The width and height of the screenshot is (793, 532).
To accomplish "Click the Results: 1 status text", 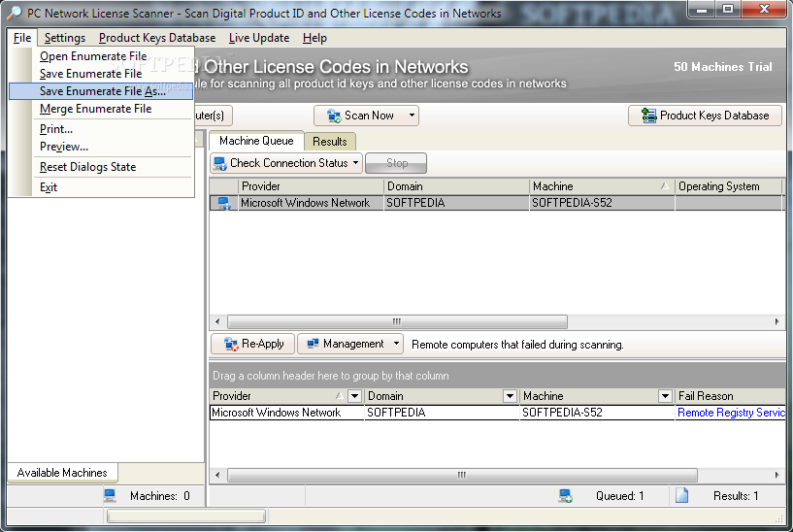I will click(x=736, y=496).
